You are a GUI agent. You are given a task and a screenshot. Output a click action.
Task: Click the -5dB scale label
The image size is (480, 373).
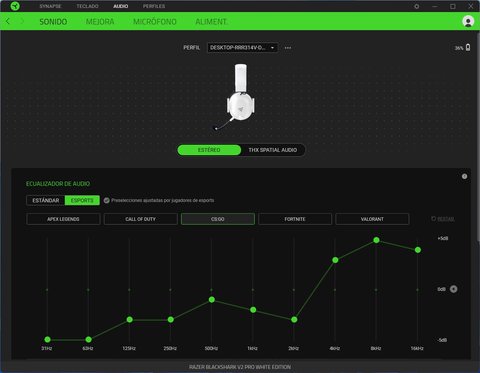442,340
